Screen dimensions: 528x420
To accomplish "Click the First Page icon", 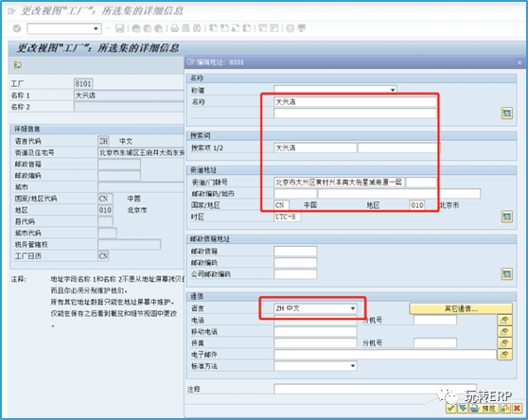I will 213,28.
